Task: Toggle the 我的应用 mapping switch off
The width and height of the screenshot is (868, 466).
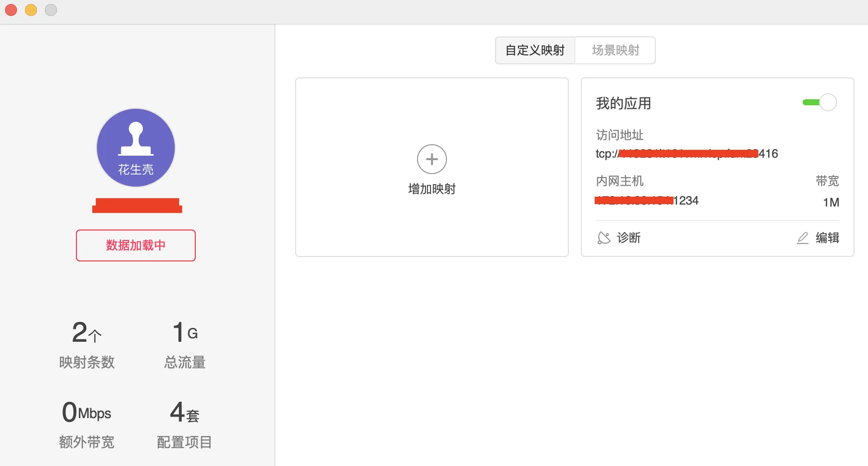Action: click(x=820, y=103)
